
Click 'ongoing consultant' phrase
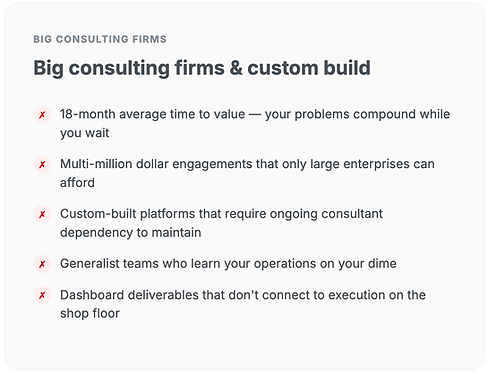[326, 214]
